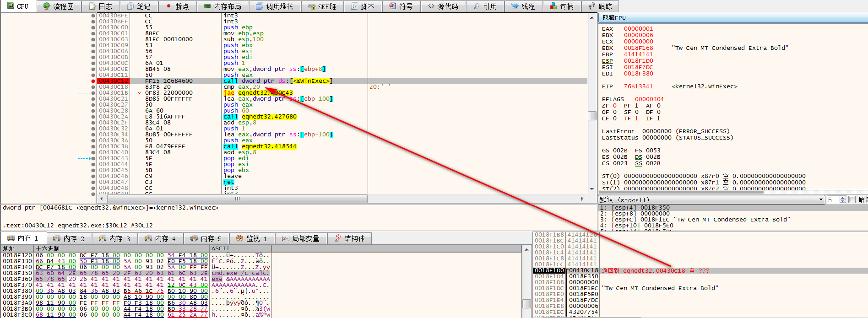Select the dump row at address 0018F350
Image resolution: width=868 pixels, height=318 pixels.
point(136,273)
